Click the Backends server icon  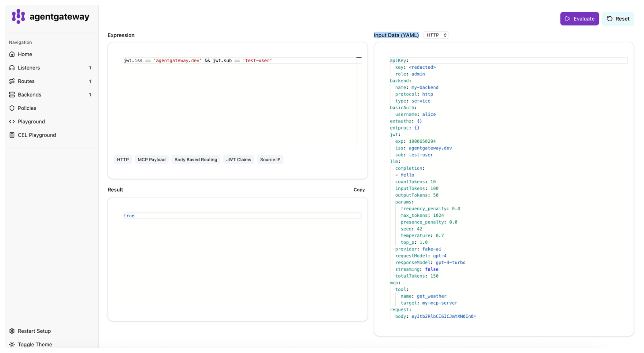click(x=12, y=95)
